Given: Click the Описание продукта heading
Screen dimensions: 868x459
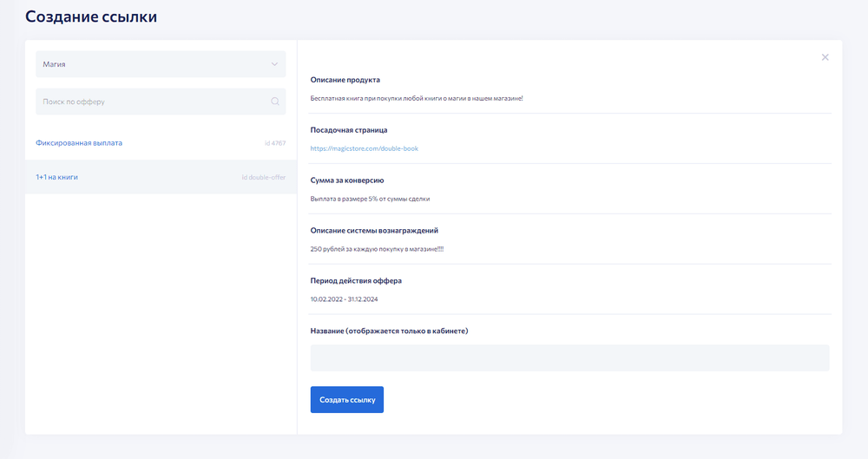Looking at the screenshot, I should pos(345,80).
